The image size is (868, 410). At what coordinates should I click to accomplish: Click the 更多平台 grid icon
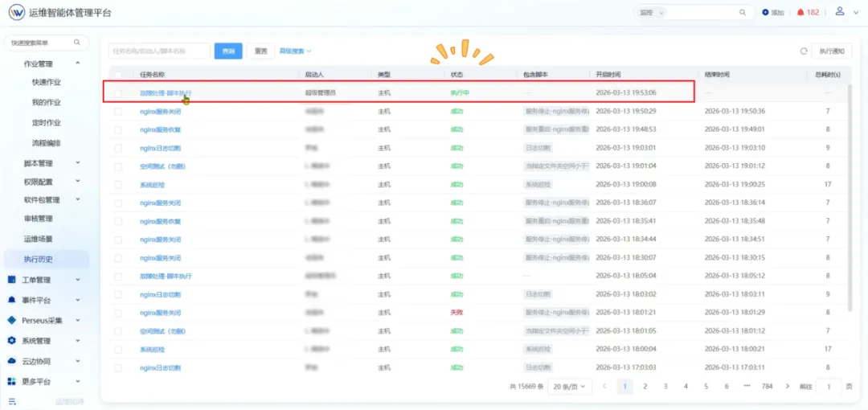11,382
